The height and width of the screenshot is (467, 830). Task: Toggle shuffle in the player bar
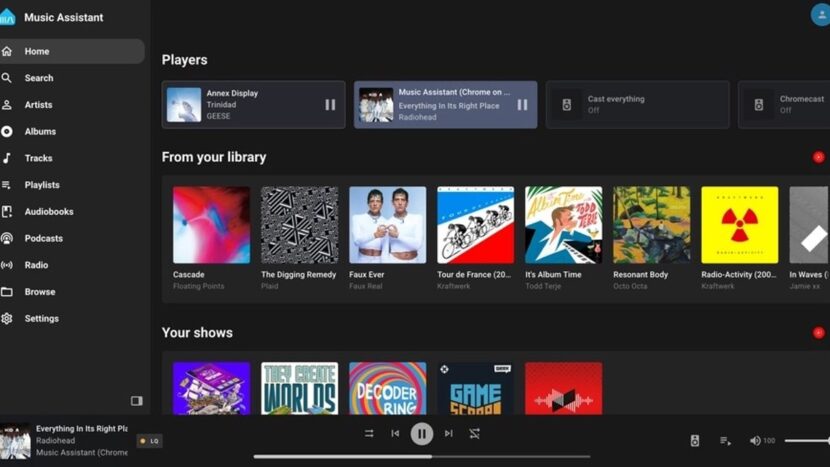[x=369, y=433]
